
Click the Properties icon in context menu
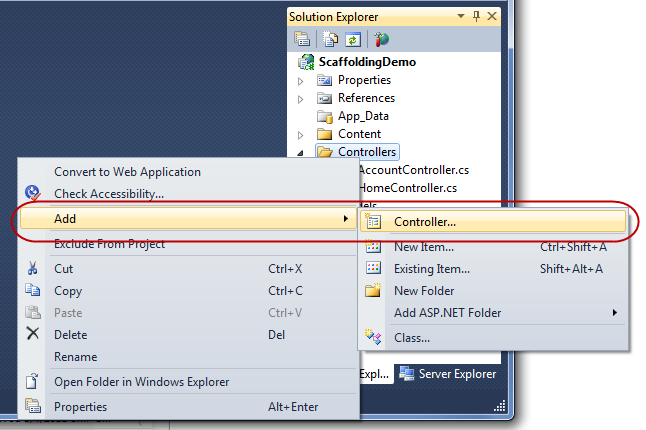click(x=33, y=406)
